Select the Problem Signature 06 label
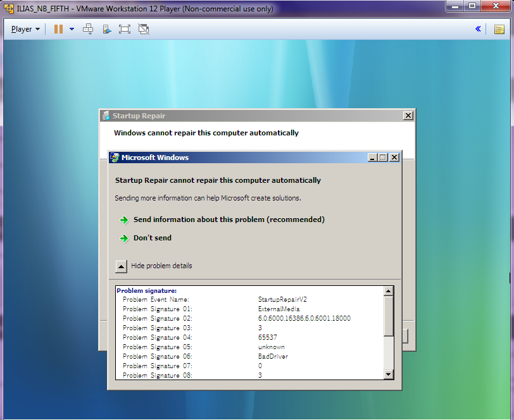The height and width of the screenshot is (420, 514). click(x=158, y=356)
